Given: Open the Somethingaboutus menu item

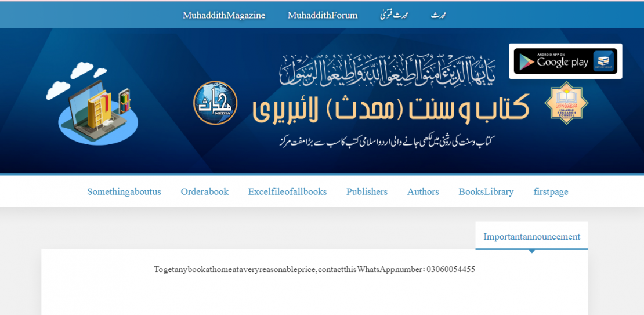Looking at the screenshot, I should pyautogui.click(x=124, y=191).
